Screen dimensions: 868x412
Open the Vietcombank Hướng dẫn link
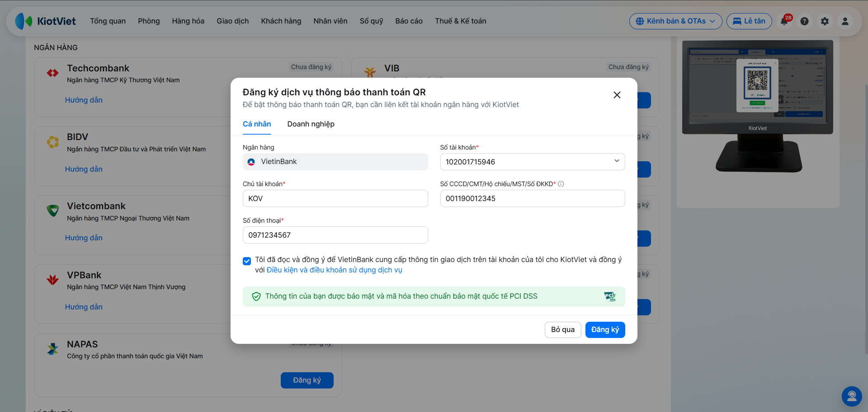click(84, 238)
